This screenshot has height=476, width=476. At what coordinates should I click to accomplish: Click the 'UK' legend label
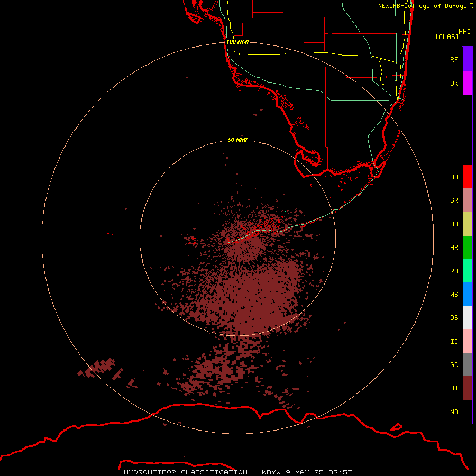pos(454,83)
